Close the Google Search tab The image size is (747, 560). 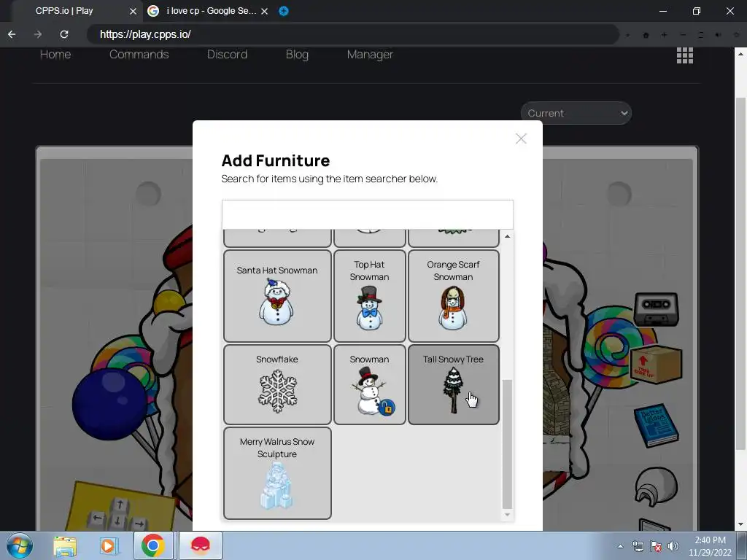pos(264,11)
